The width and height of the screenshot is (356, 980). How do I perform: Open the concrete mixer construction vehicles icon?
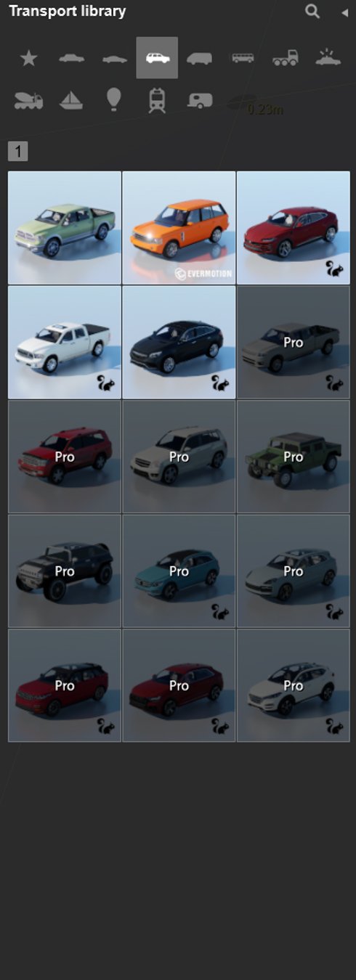click(28, 100)
